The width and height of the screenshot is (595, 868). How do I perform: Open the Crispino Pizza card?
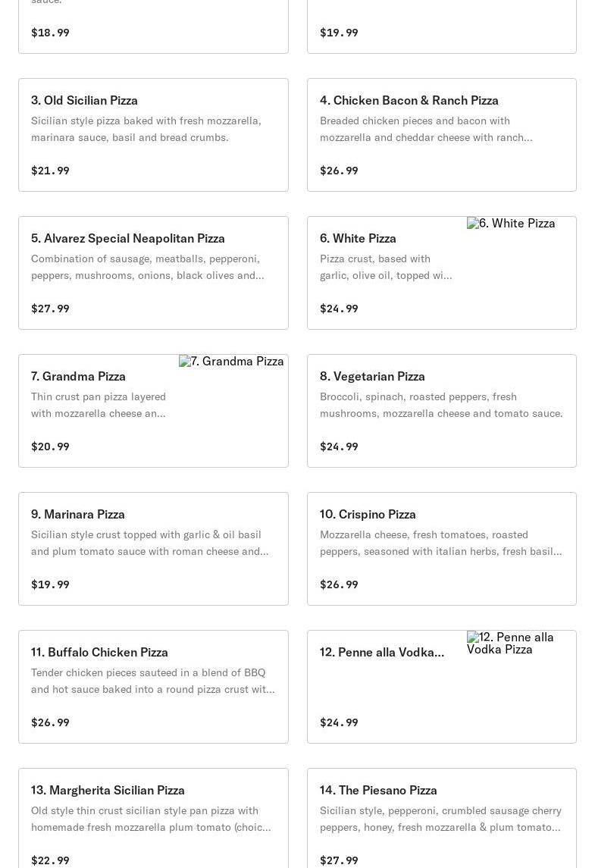368,514
